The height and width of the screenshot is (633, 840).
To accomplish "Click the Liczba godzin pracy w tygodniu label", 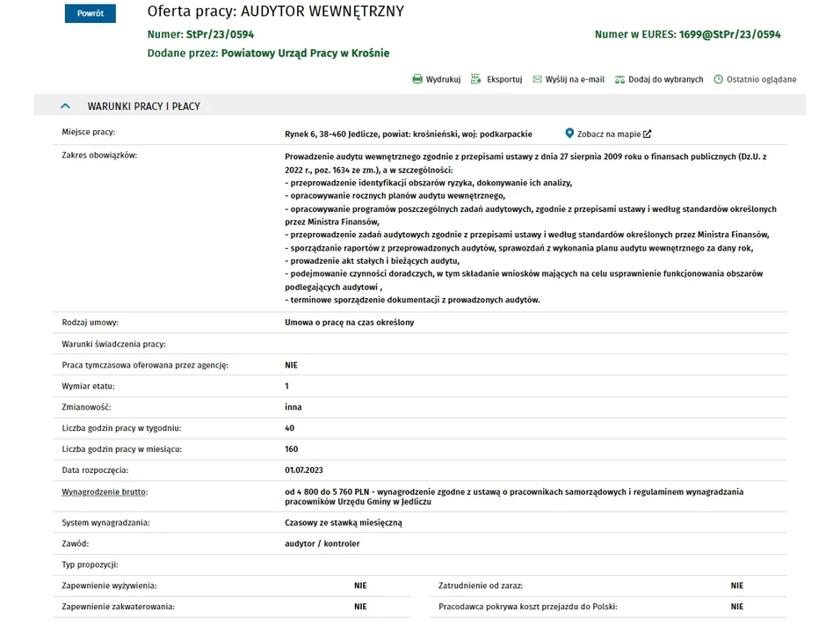I will point(121,428).
